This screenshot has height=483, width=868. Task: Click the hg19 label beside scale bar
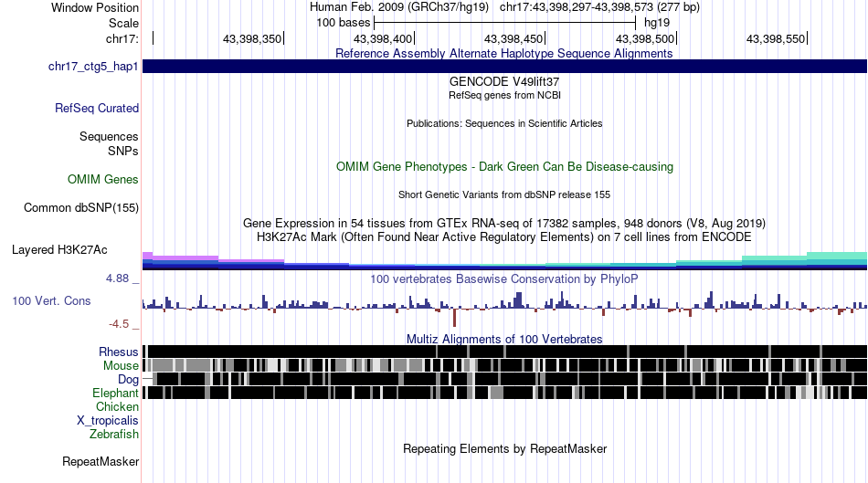657,23
